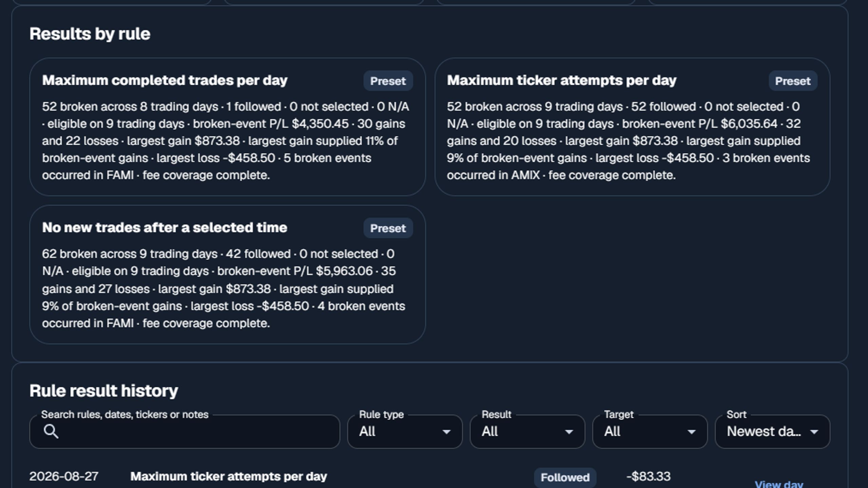Click the Result dropdown arrow icon

[x=569, y=432]
